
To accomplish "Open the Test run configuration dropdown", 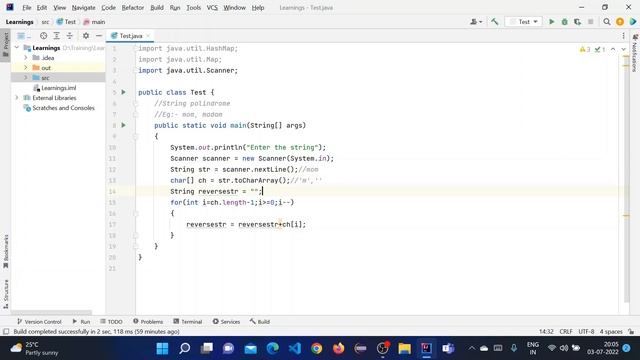I will [523, 22].
